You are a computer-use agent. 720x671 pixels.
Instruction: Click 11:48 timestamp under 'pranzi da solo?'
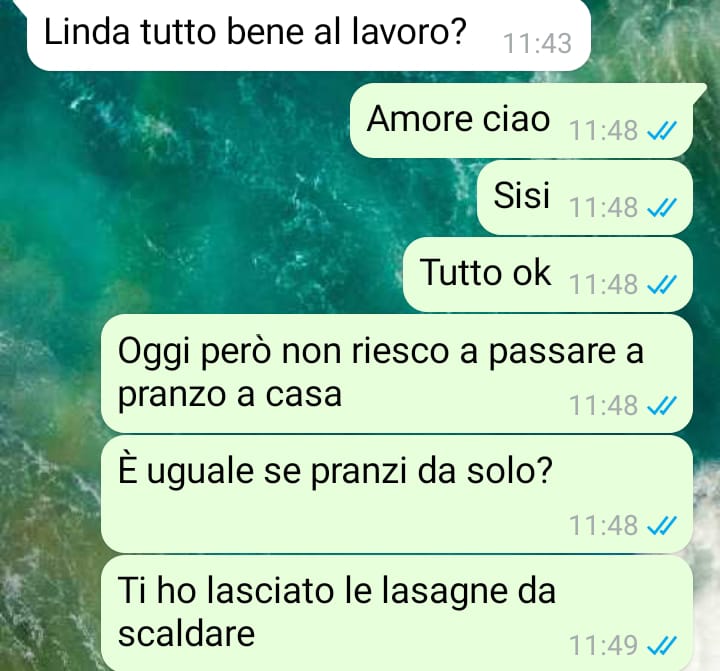tap(603, 525)
